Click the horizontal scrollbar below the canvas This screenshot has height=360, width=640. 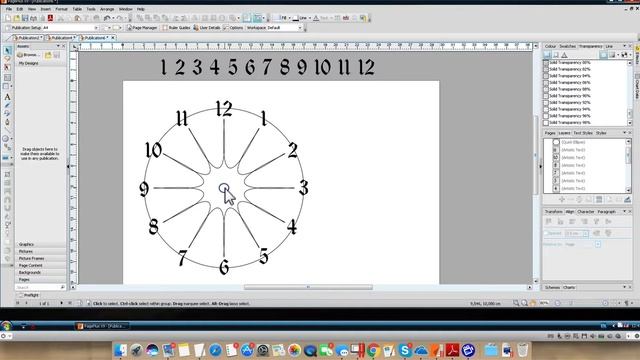[x=308, y=287]
